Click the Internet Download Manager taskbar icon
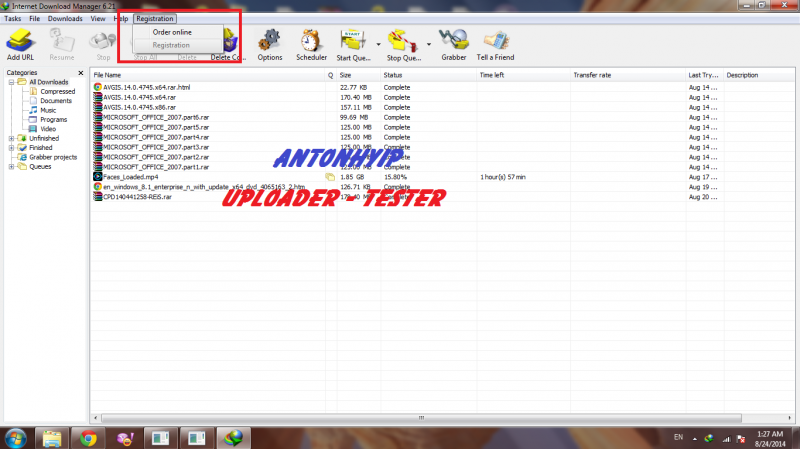 (237, 437)
